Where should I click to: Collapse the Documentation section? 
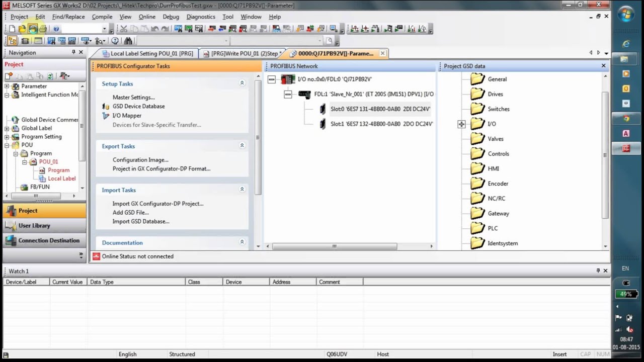click(242, 242)
